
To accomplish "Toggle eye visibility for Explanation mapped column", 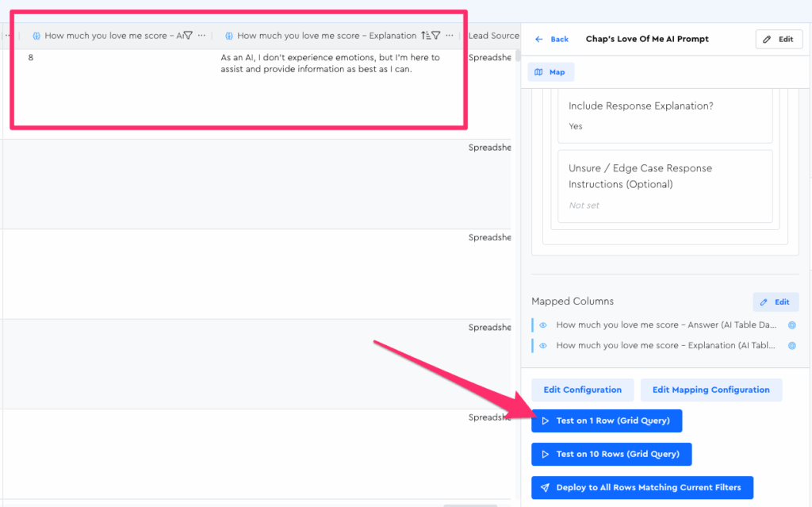I will pos(543,346).
